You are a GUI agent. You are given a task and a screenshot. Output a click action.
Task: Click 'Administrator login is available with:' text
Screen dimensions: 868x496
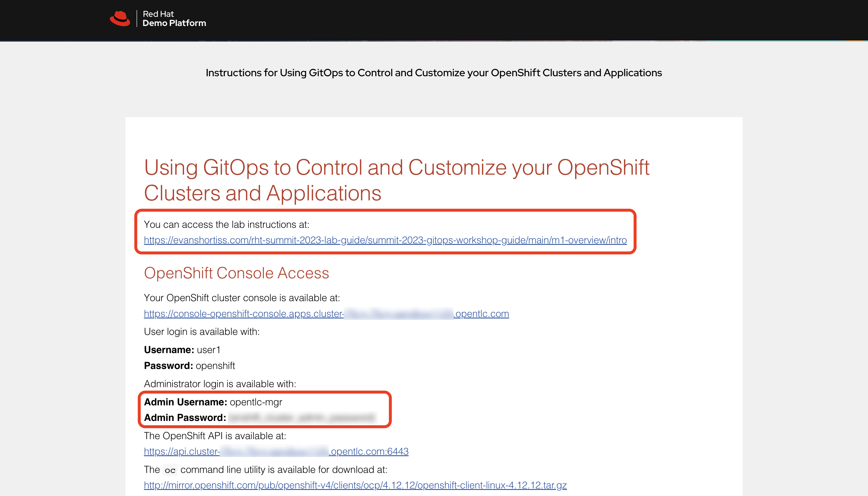tap(220, 384)
